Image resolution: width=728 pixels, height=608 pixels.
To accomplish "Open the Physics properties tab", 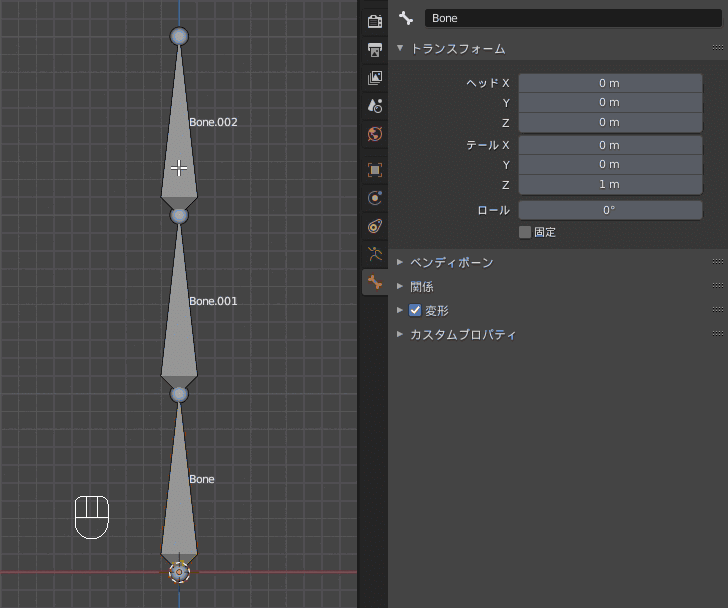I will tap(375, 198).
